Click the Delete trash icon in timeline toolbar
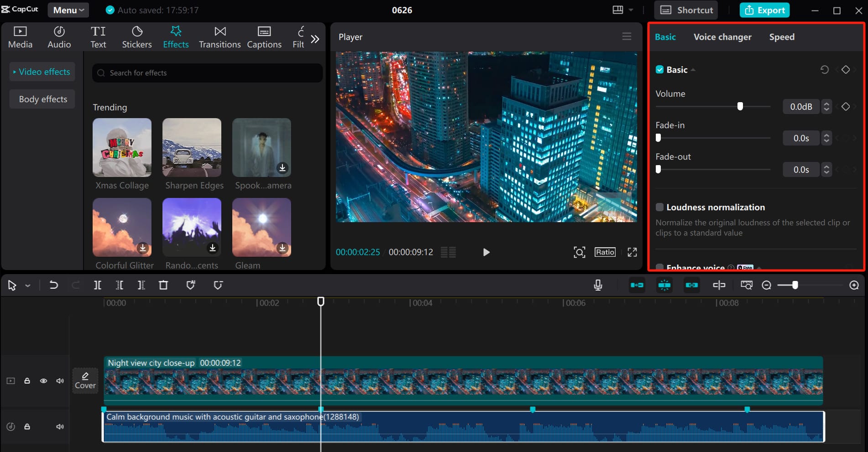Image resolution: width=868 pixels, height=452 pixels. (163, 285)
